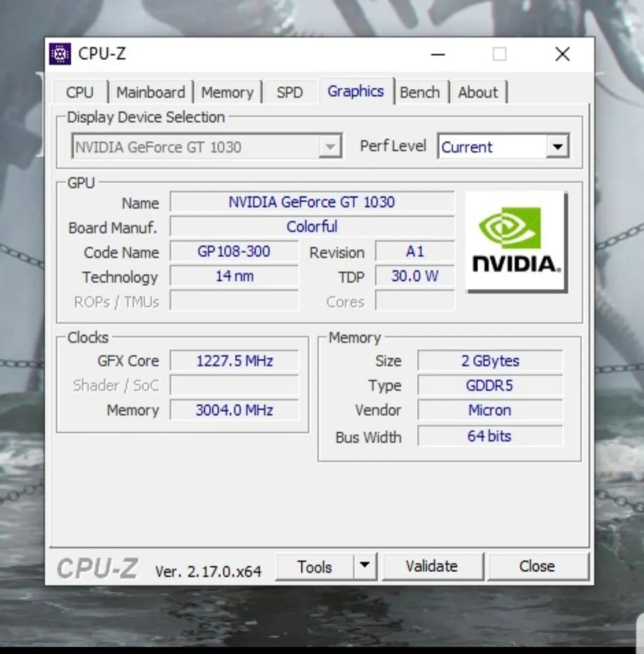Image resolution: width=644 pixels, height=654 pixels.
Task: Close CPU-Z with the title bar X
Action: [x=562, y=54]
